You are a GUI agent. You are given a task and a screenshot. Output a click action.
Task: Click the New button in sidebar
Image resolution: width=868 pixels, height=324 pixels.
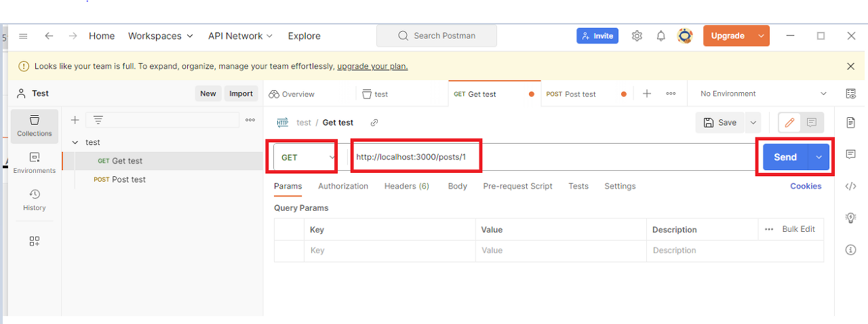tap(208, 94)
